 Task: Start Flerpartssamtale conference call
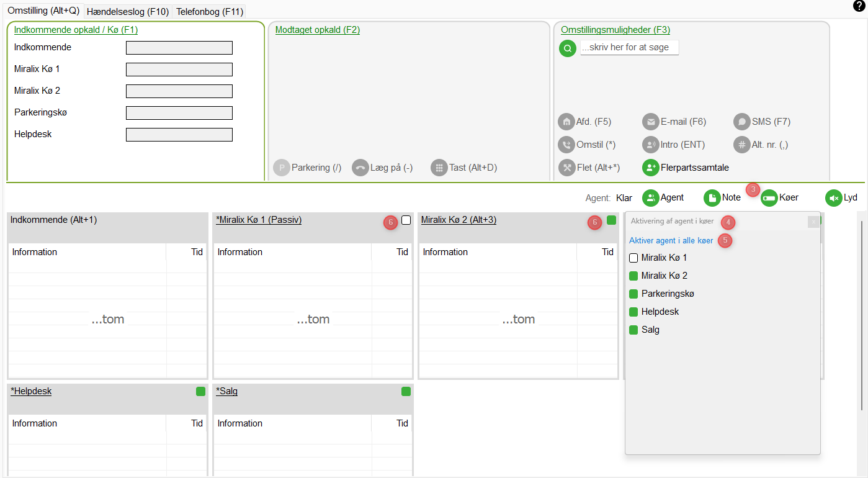click(650, 168)
